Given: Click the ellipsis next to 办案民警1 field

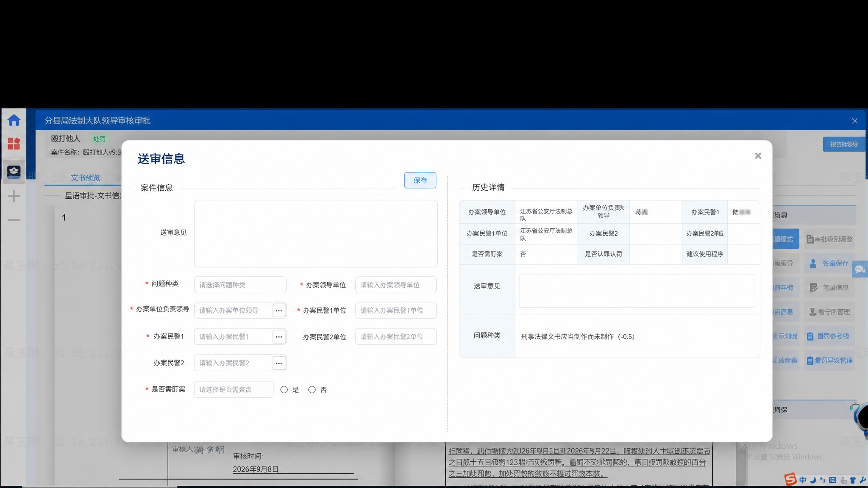Looking at the screenshot, I should tap(278, 337).
